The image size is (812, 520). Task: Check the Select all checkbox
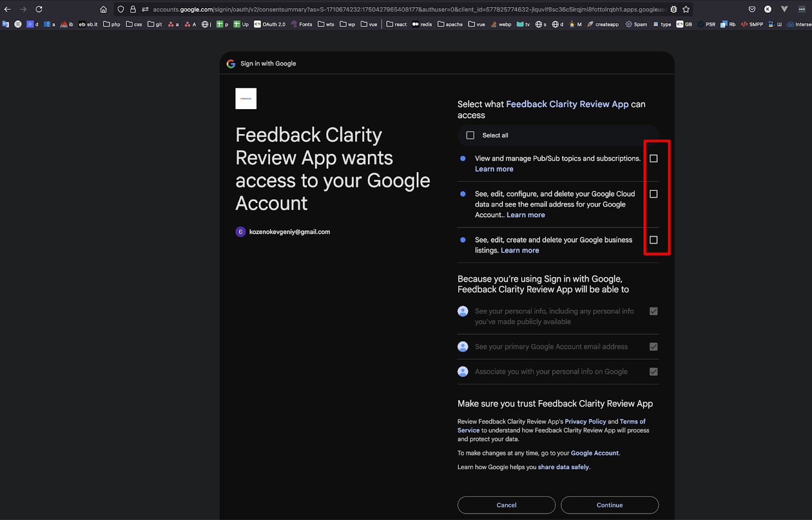pos(470,136)
